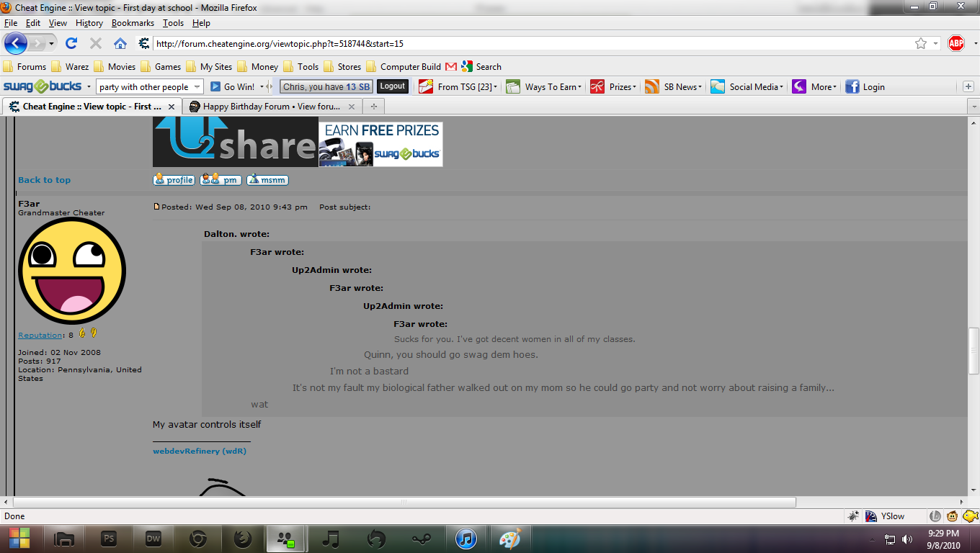Viewport: 980px width, 553px height.
Task: Open the history dropdown next to Forward button
Action: tap(51, 43)
